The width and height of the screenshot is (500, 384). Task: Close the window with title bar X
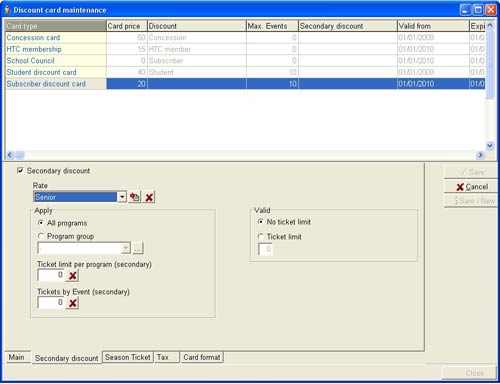491,10
